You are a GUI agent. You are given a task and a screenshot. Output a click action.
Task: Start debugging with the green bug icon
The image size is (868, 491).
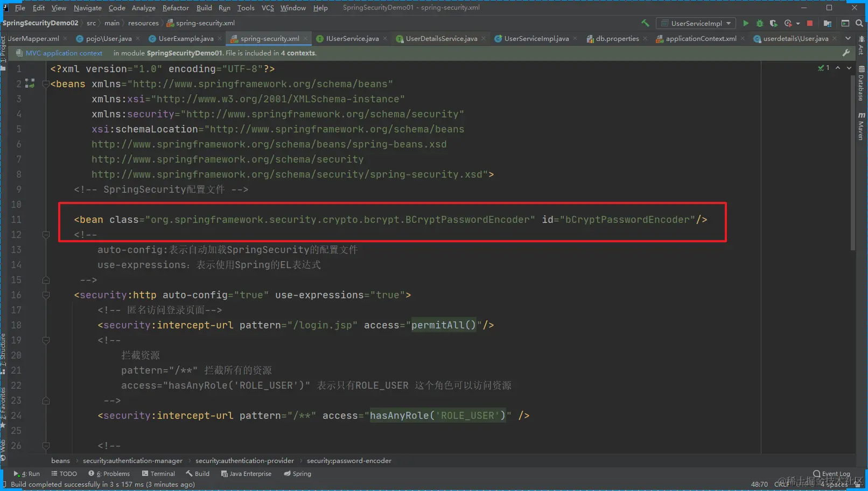760,23
